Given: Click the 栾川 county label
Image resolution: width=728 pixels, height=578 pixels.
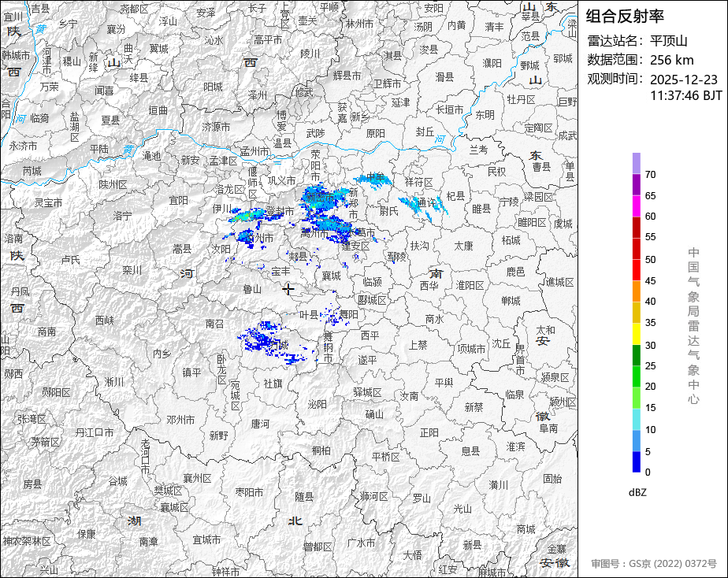Looking at the screenshot, I should point(132,270).
